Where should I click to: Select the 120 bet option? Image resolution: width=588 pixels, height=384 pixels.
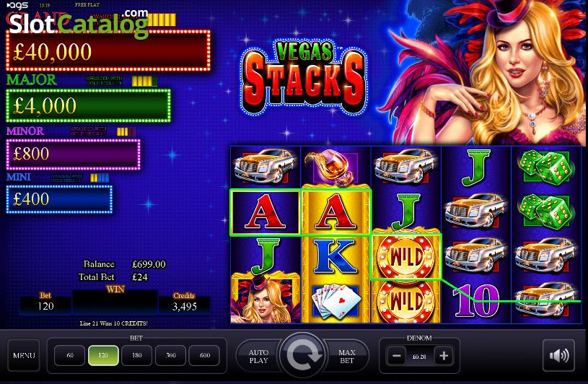pos(103,355)
